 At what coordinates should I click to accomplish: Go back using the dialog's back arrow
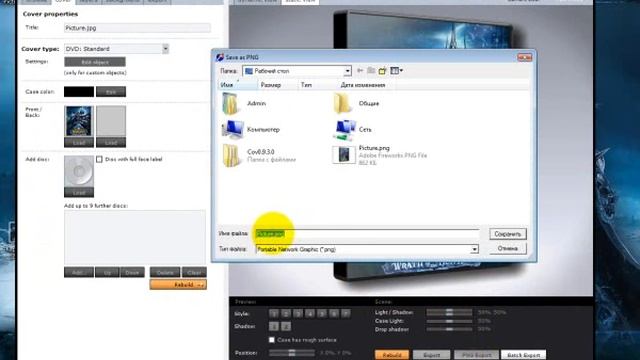point(360,71)
